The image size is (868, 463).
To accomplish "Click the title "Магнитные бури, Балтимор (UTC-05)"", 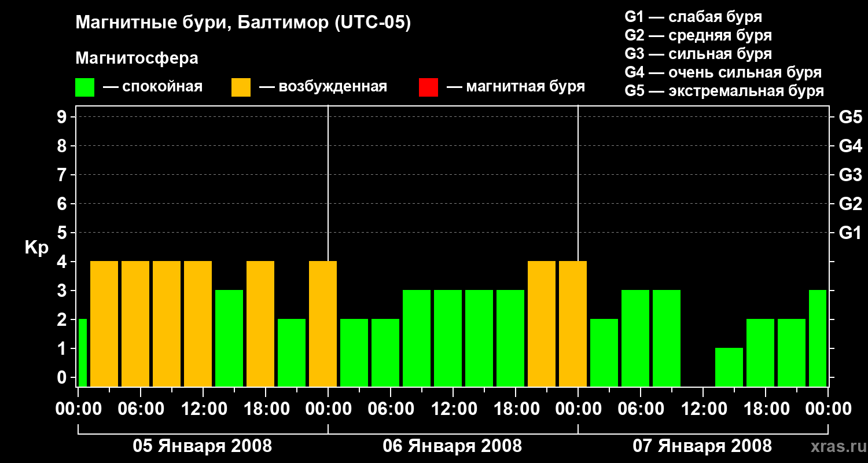I will [243, 23].
